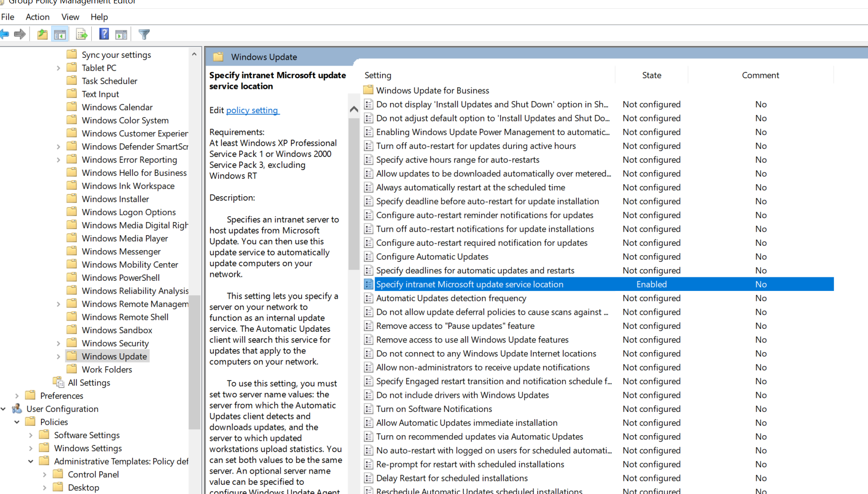Open the View menu

point(70,17)
